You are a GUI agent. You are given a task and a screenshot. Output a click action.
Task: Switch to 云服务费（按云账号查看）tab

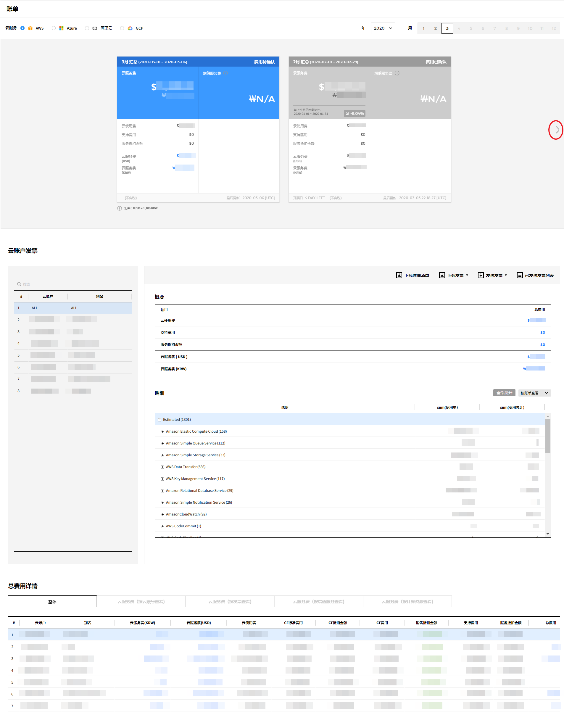pyautogui.click(x=141, y=602)
